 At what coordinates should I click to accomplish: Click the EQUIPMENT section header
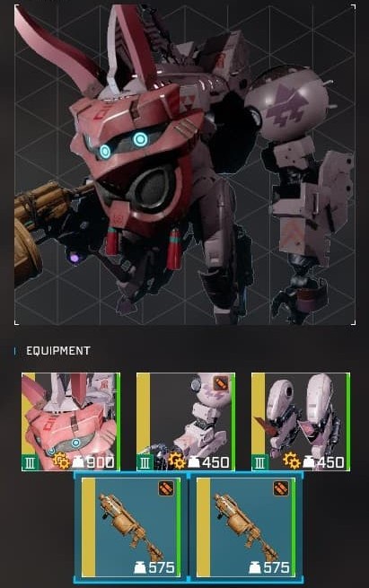[57, 351]
